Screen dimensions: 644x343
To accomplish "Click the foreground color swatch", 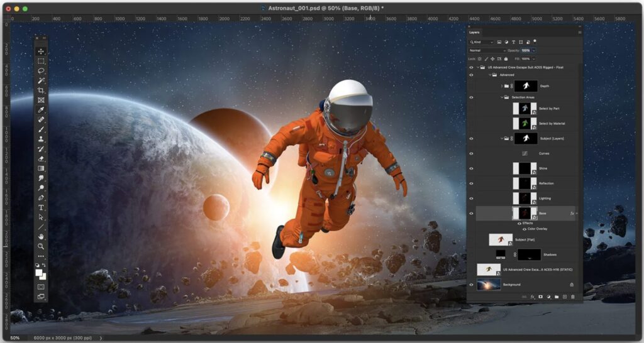I will click(40, 272).
